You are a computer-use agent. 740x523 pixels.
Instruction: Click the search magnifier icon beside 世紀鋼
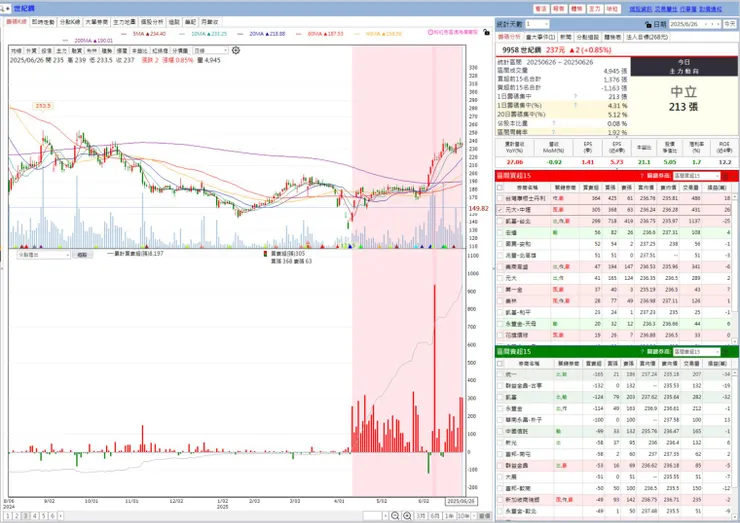(3, 8)
